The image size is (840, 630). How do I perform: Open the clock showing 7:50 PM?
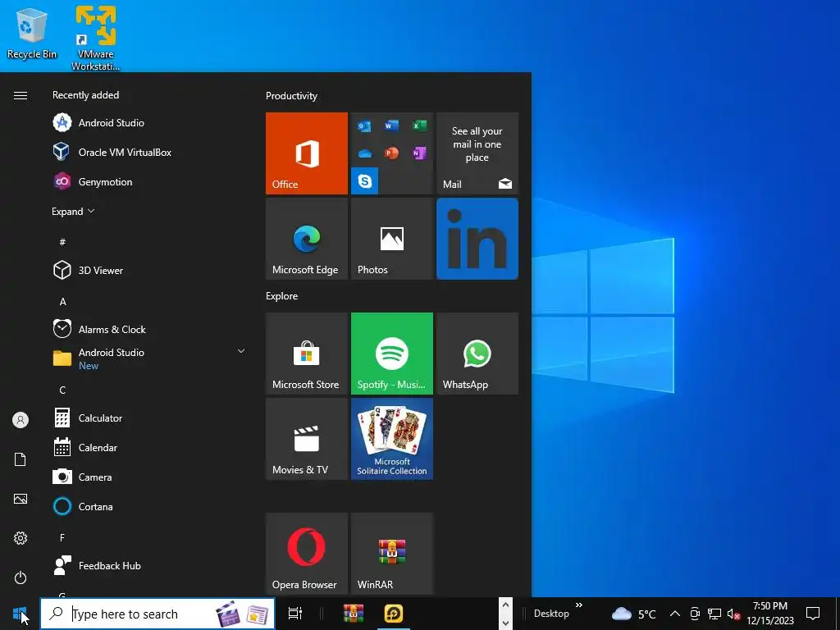pos(770,614)
